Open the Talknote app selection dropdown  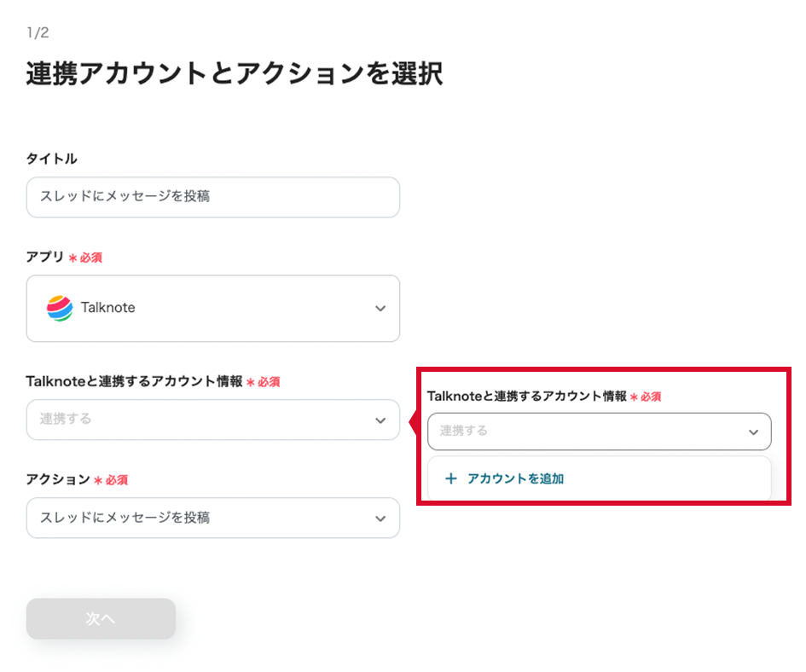(x=212, y=309)
